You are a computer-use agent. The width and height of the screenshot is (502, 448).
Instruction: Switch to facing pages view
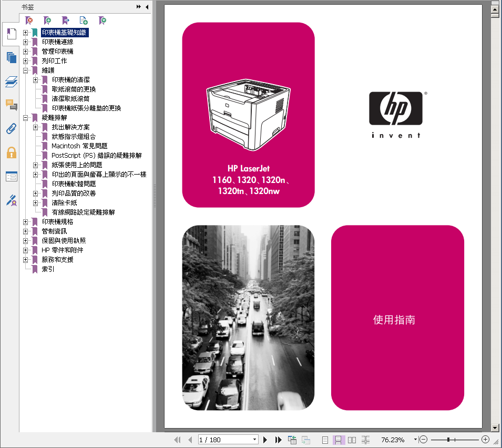pyautogui.click(x=352, y=440)
